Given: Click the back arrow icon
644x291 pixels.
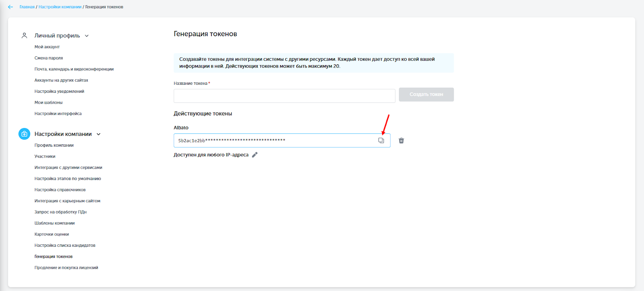Looking at the screenshot, I should pos(10,7).
